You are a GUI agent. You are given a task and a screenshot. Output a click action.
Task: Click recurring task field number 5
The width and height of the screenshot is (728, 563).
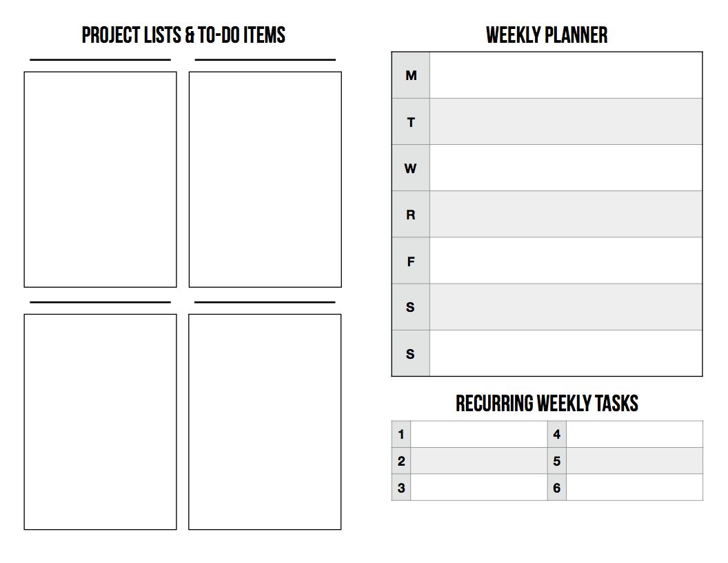(x=635, y=461)
